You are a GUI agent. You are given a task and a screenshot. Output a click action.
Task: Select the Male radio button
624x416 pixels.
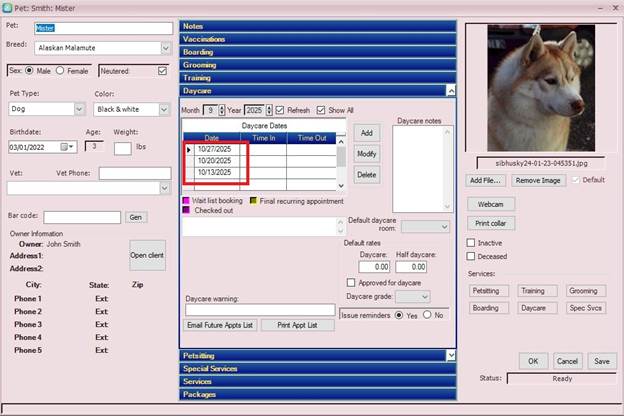(x=29, y=70)
